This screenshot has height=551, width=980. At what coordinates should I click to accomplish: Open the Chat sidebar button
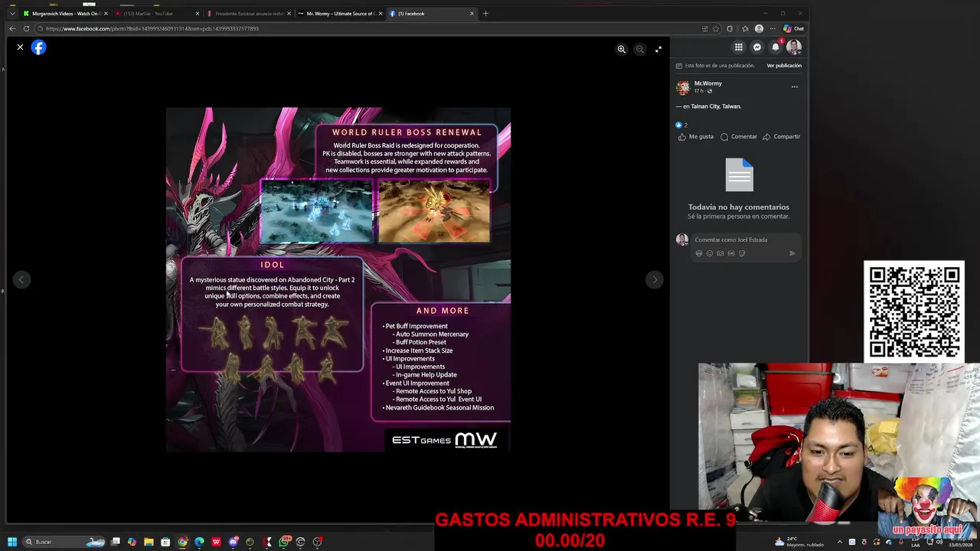[x=793, y=28]
